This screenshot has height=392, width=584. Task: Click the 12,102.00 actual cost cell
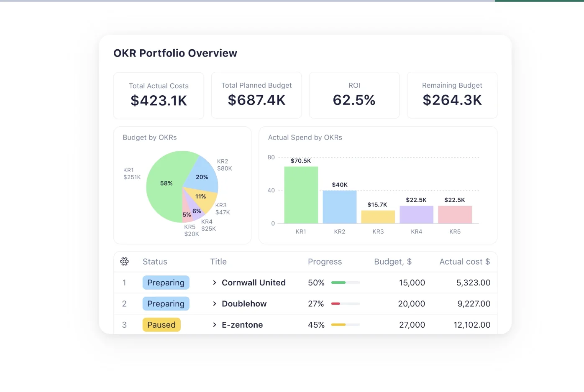472,325
